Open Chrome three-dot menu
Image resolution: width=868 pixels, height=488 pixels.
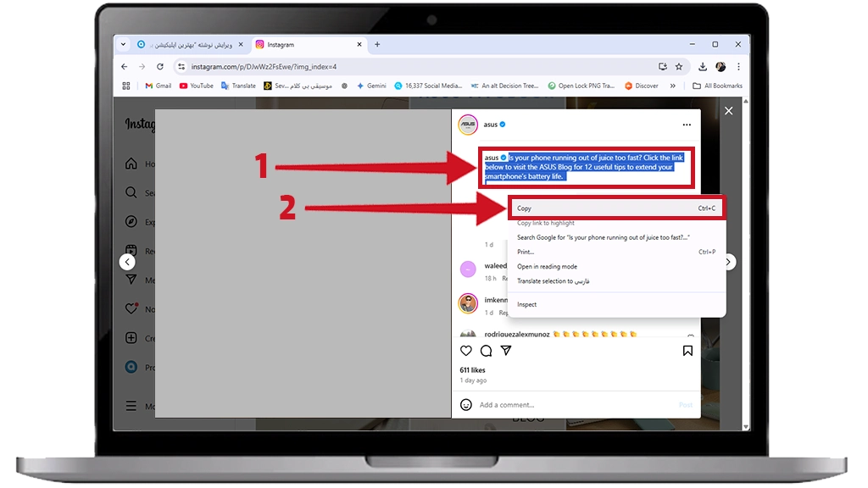click(x=738, y=67)
